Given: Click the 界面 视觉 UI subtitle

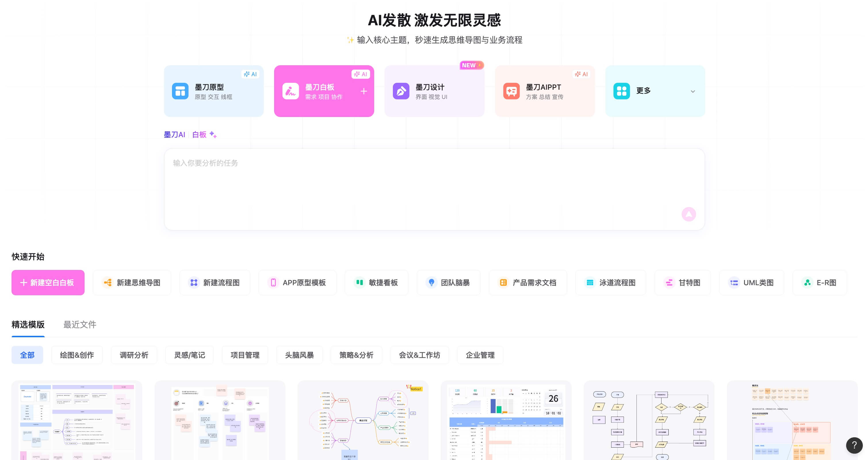Looking at the screenshot, I should (431, 97).
